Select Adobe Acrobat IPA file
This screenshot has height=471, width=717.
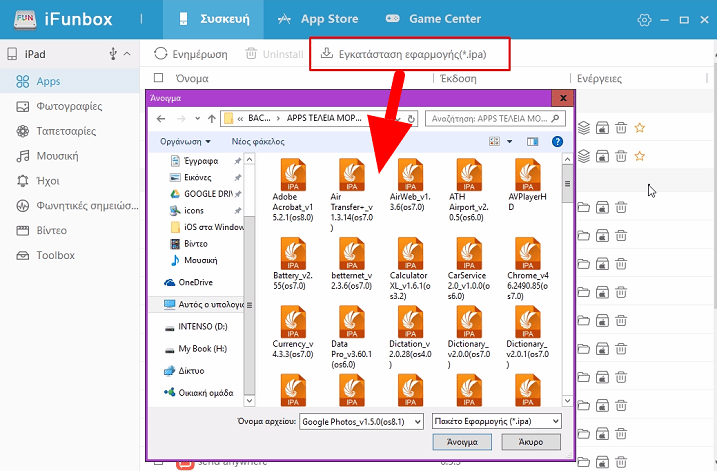[293, 190]
